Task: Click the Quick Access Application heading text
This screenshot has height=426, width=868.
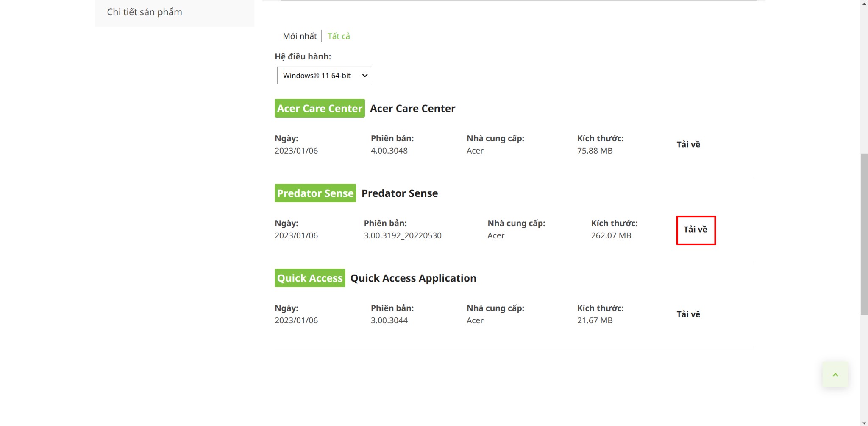Action: coord(413,278)
